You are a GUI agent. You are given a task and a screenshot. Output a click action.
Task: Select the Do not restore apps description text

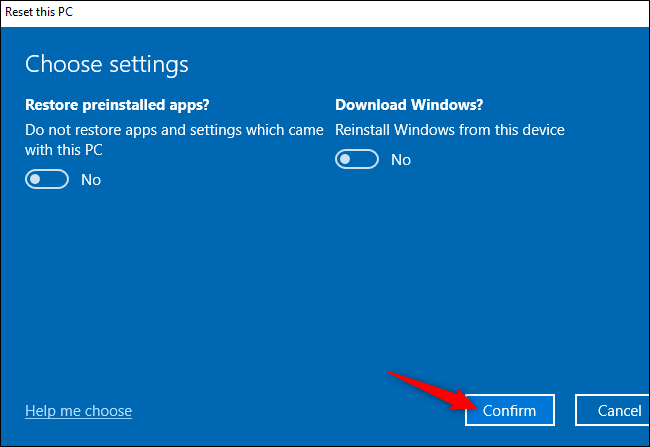[174, 130]
